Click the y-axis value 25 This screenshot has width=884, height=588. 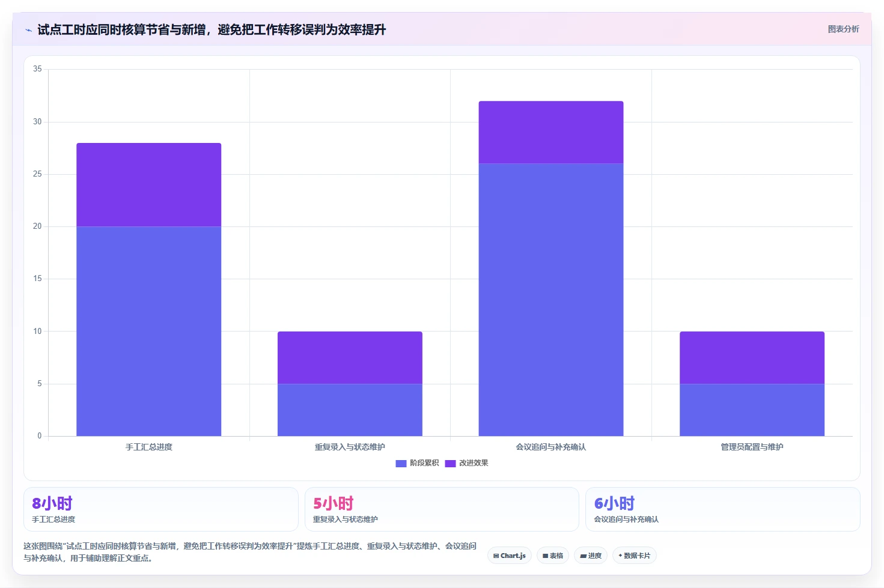pyautogui.click(x=37, y=174)
